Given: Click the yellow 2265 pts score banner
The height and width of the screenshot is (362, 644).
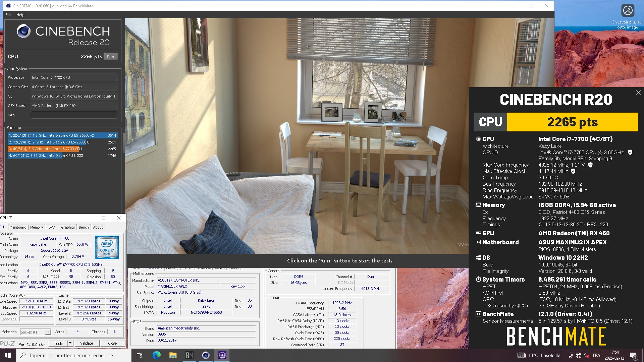Looking at the screenshot, I should click(x=572, y=122).
